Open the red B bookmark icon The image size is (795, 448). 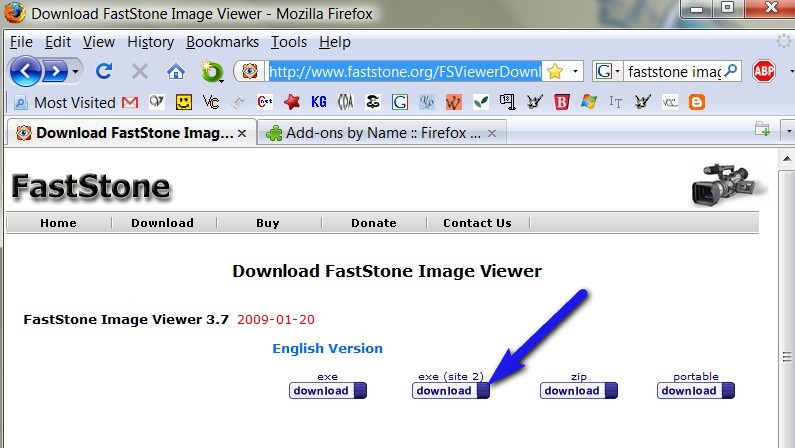tap(561, 102)
